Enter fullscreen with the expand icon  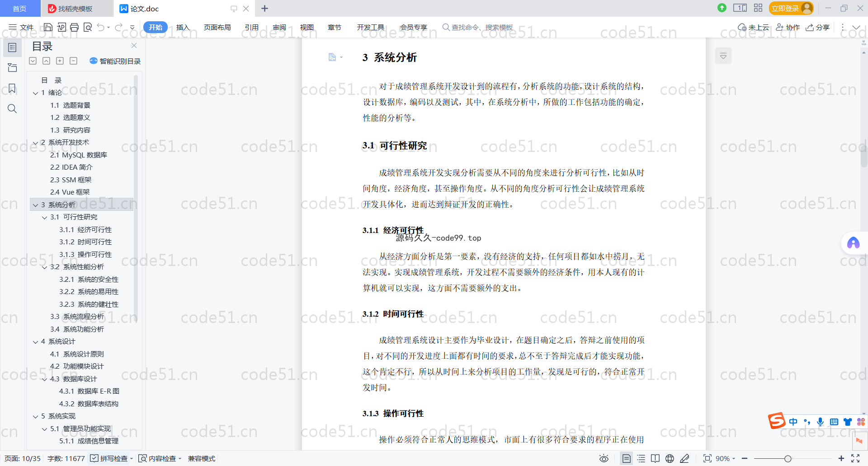click(855, 458)
